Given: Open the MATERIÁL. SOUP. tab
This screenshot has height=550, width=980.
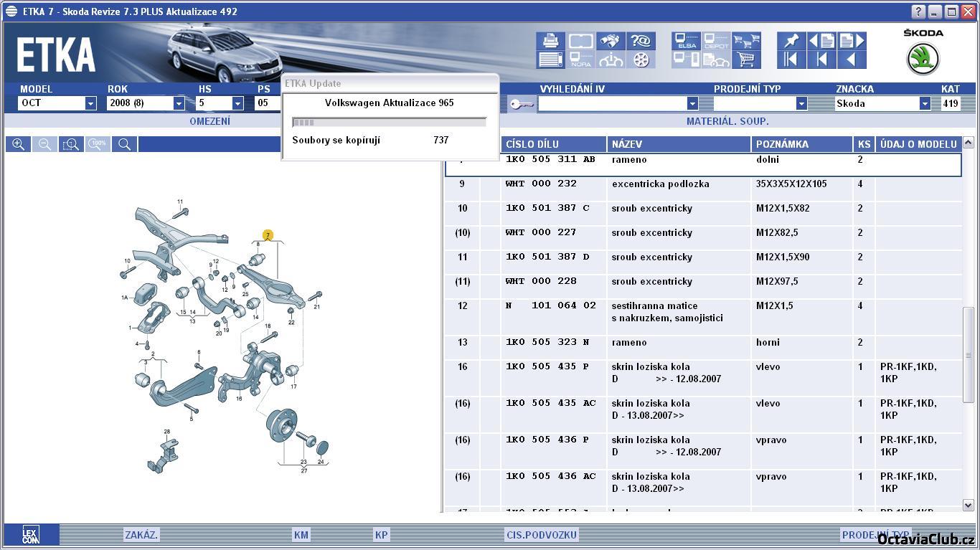Looking at the screenshot, I should [x=727, y=121].
